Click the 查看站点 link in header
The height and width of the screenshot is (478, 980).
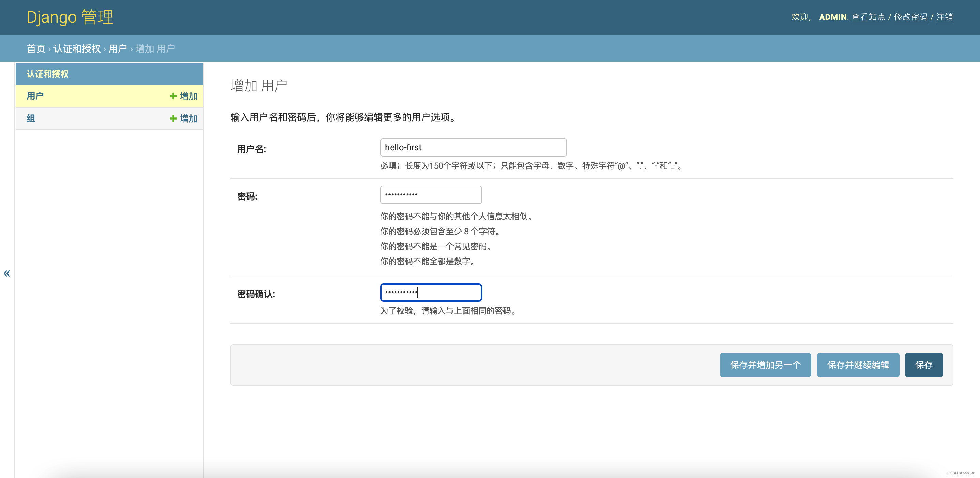coord(869,17)
